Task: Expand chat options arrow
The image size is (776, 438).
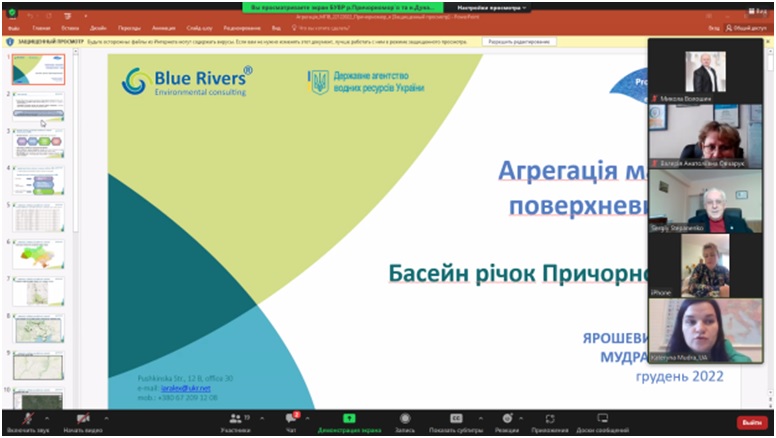Action: [307, 419]
